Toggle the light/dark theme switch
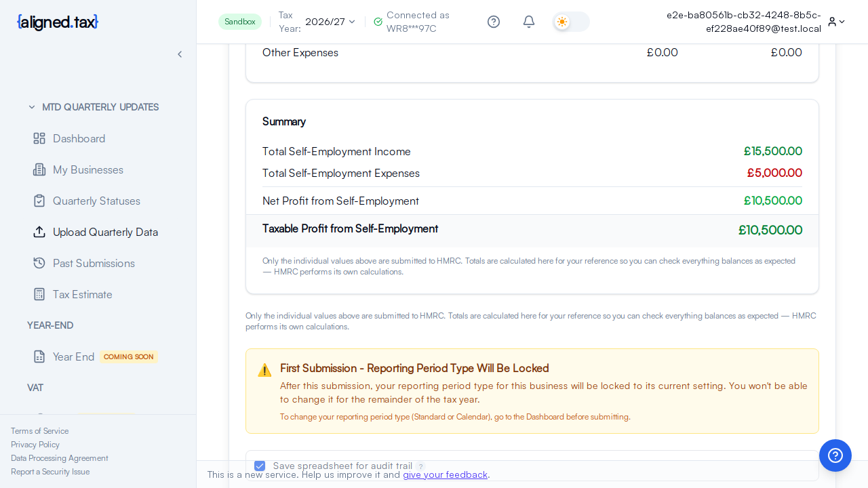The image size is (868, 488). pos(571,22)
